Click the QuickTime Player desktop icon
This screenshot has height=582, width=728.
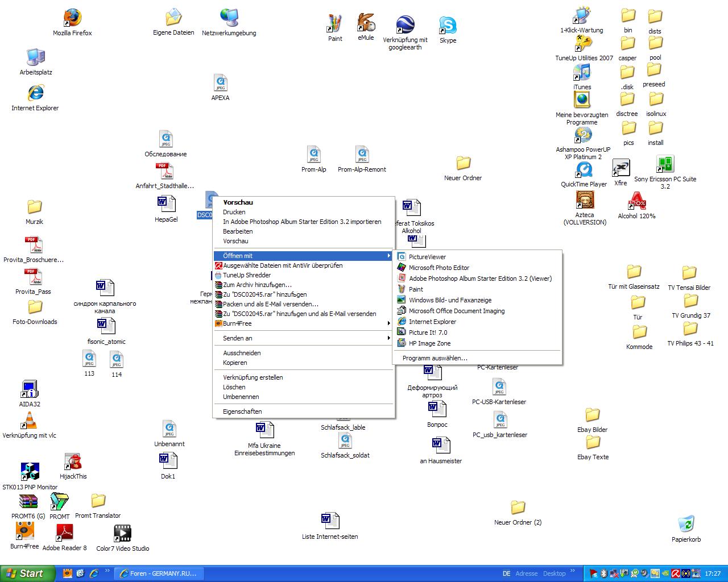584,171
